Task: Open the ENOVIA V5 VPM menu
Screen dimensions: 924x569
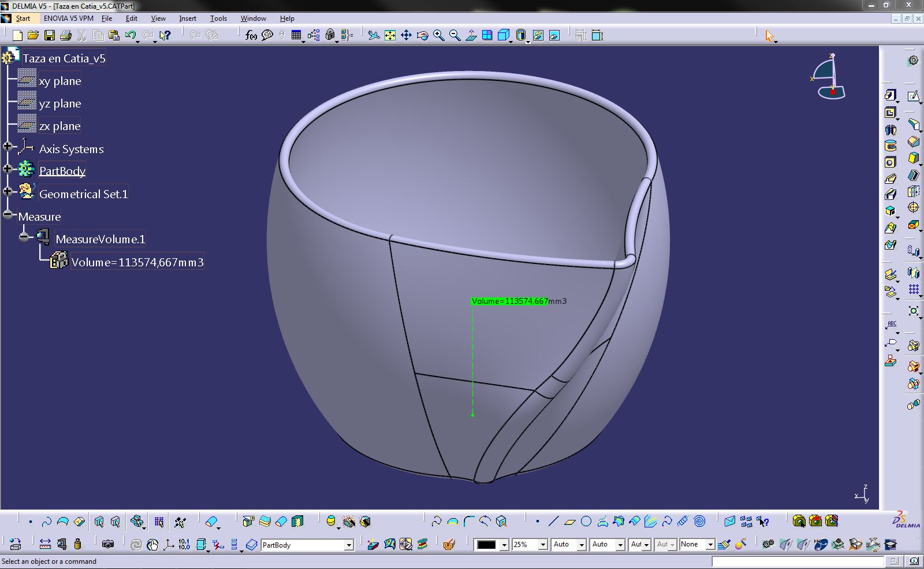Action: point(68,18)
